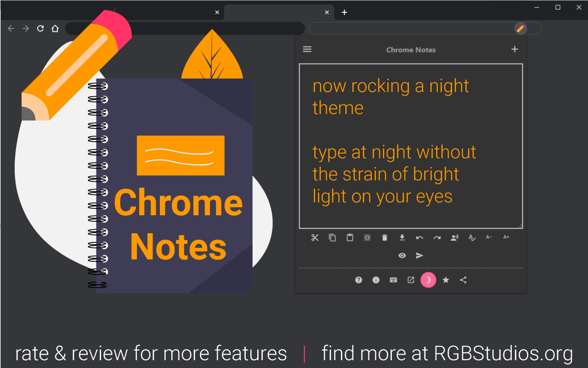The width and height of the screenshot is (588, 368).
Task: Click the Chrome Notes pencil extension icon
Action: [520, 29]
